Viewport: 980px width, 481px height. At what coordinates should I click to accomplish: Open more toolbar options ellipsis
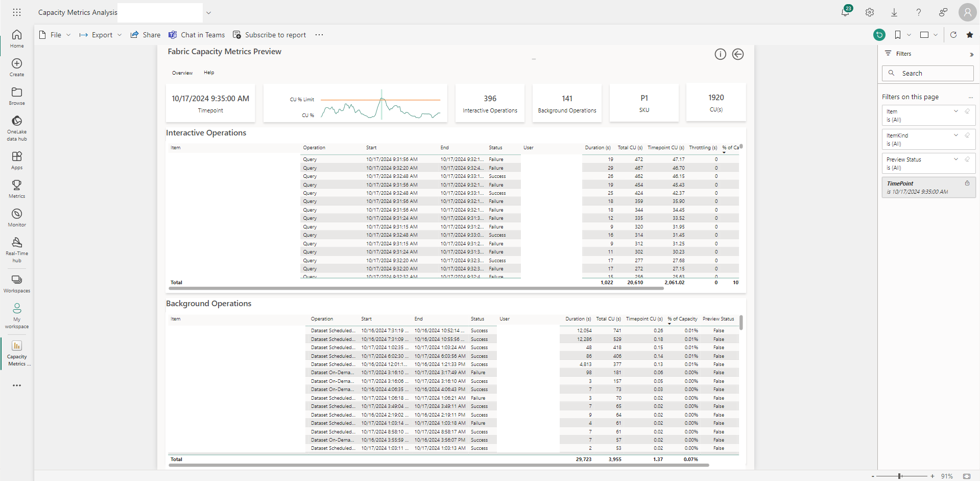pos(319,35)
